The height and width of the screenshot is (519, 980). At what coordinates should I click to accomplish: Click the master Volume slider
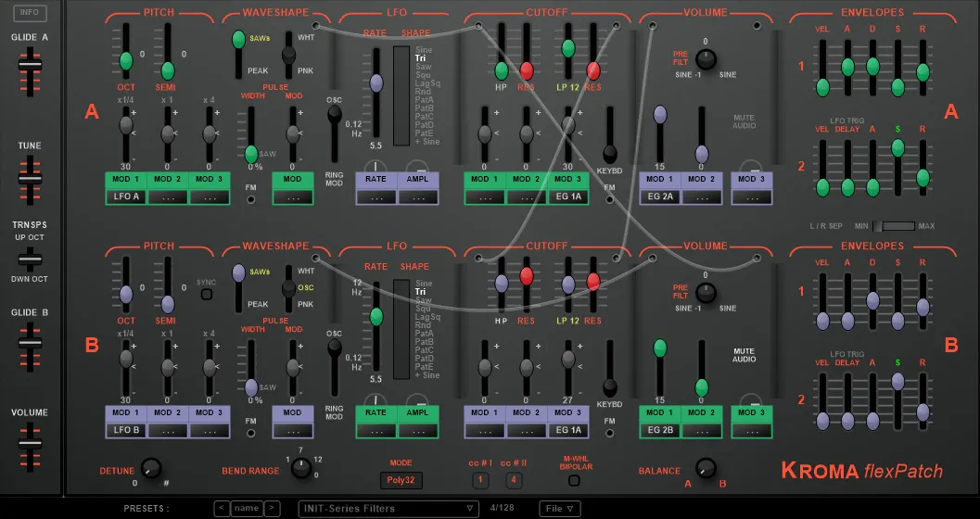(x=30, y=443)
